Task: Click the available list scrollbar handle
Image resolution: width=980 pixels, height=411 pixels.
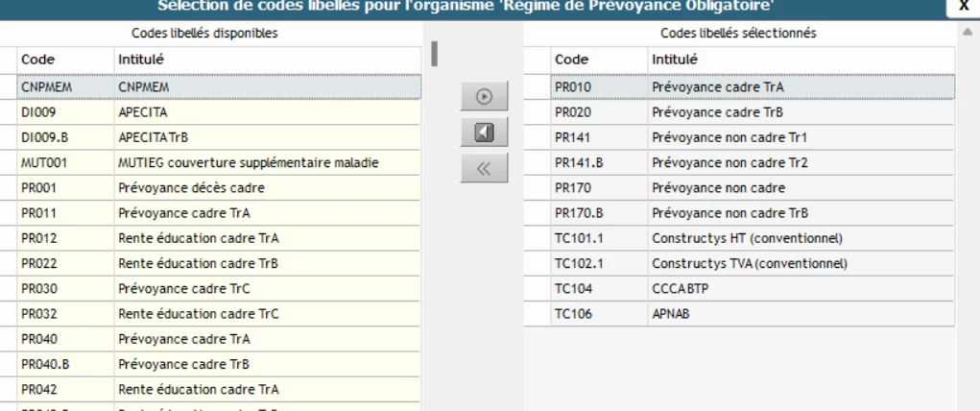Action: coord(435,53)
